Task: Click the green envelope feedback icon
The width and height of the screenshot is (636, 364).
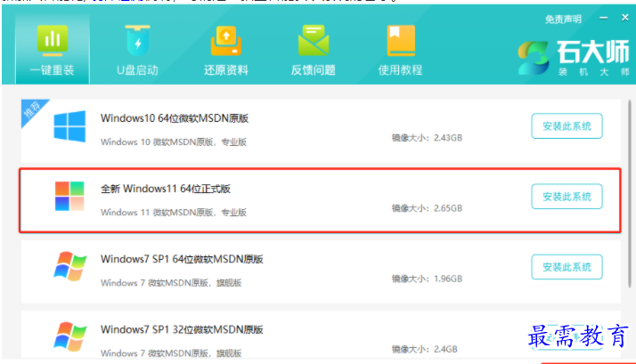Action: pyautogui.click(x=314, y=40)
